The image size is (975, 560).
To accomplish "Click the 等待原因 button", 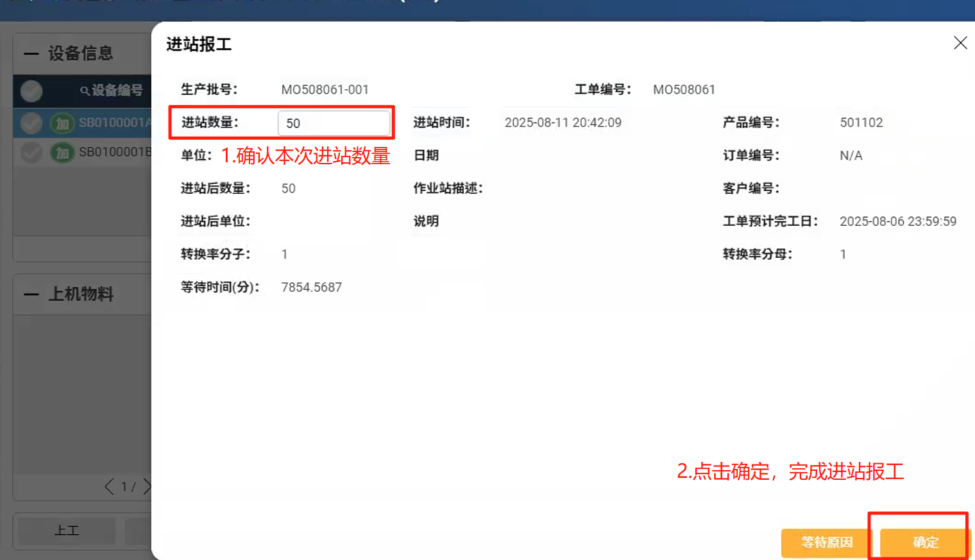I will tap(827, 543).
